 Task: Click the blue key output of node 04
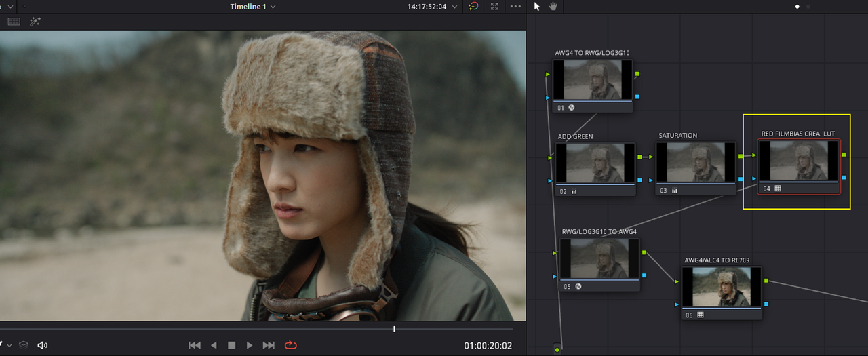click(x=844, y=178)
